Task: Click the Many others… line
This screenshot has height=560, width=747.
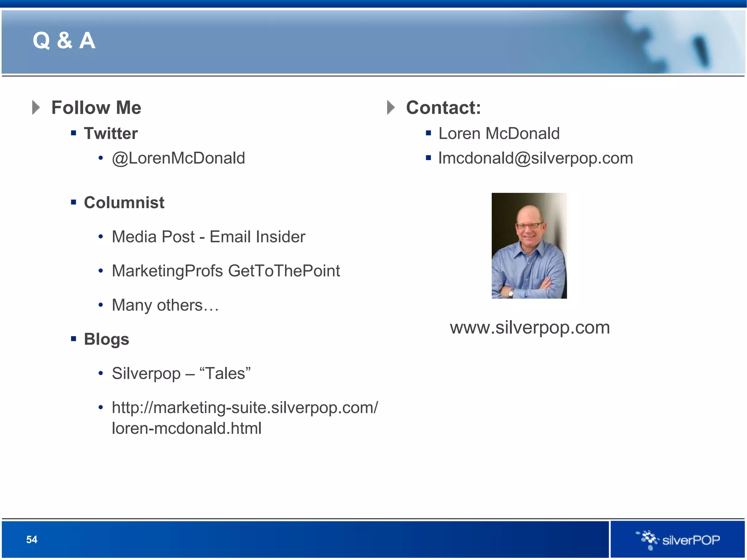Action: [165, 305]
